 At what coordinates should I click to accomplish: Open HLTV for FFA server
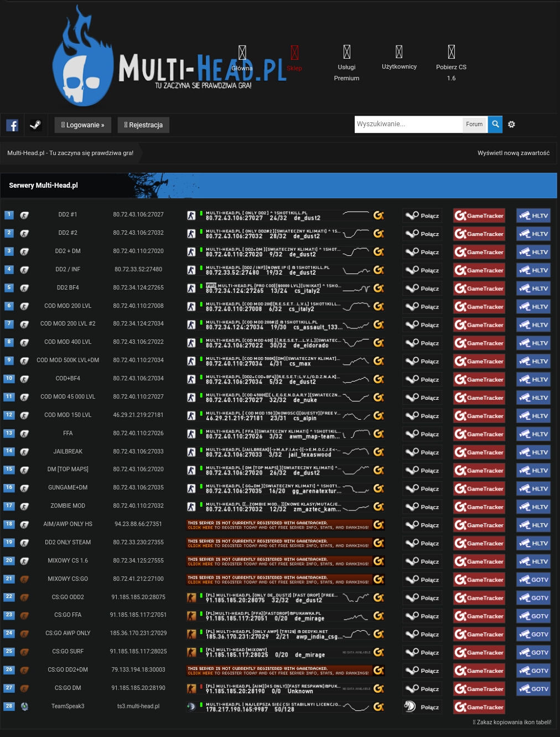pyautogui.click(x=533, y=434)
